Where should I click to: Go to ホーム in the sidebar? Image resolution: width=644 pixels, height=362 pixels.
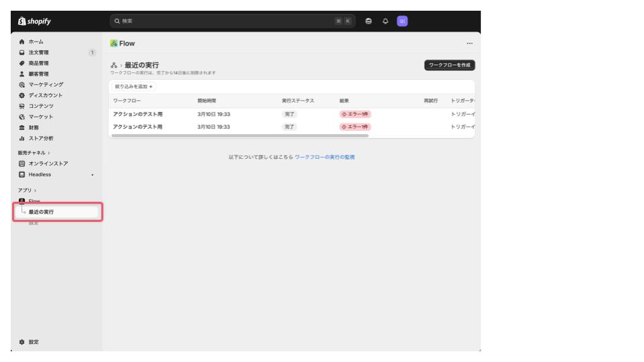pos(36,42)
